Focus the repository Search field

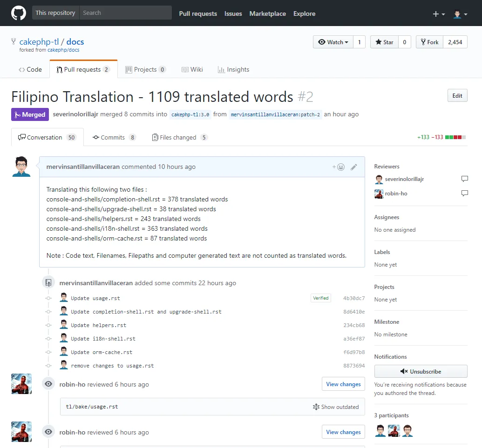(x=125, y=13)
